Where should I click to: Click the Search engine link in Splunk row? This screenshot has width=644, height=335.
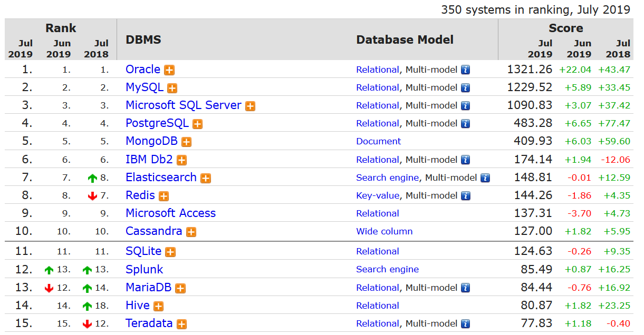point(388,269)
